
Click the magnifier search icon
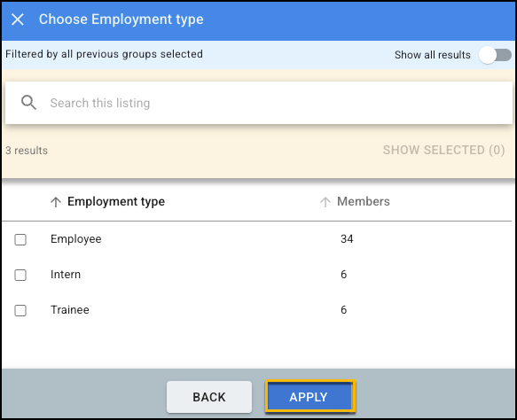[x=28, y=103]
